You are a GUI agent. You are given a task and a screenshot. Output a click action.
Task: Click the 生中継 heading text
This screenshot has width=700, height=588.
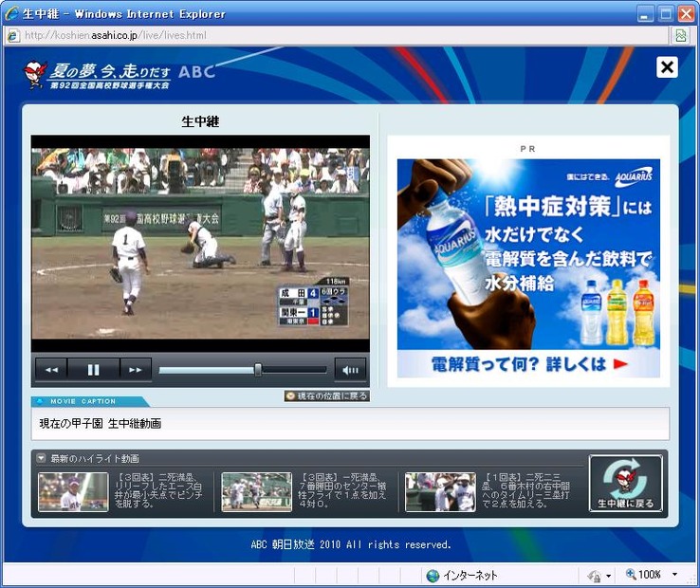200,121
